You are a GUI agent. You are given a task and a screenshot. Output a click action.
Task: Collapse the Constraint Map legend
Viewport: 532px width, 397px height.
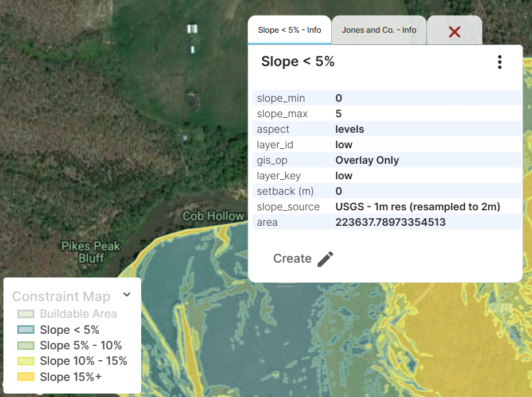click(x=126, y=294)
